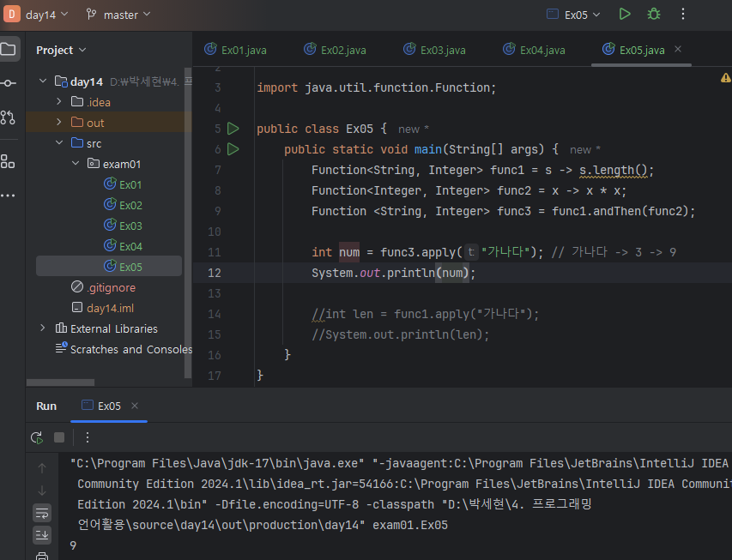The height and width of the screenshot is (560, 732).
Task: Toggle soft-wrap in console
Action: [x=42, y=514]
